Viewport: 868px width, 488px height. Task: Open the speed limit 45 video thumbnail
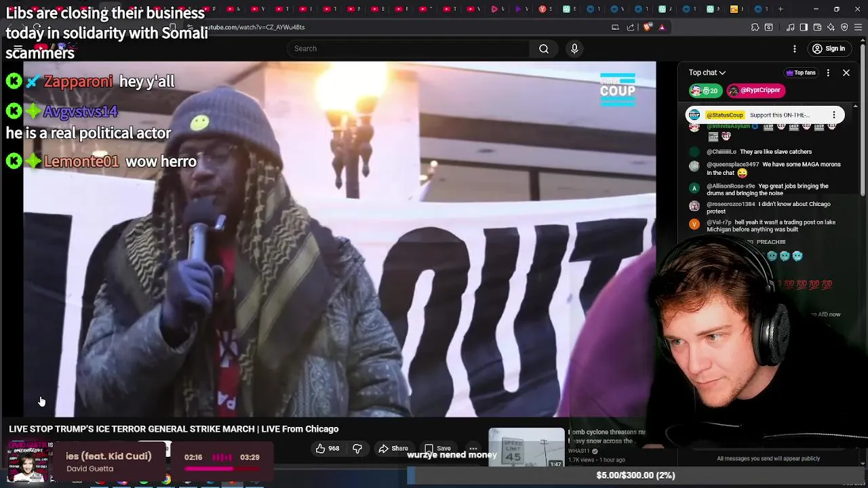(526, 448)
